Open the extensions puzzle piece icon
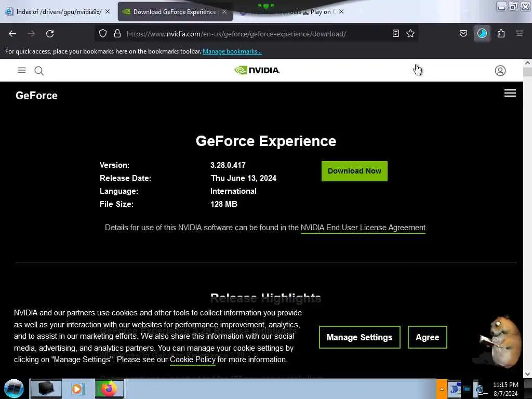 [501, 33]
